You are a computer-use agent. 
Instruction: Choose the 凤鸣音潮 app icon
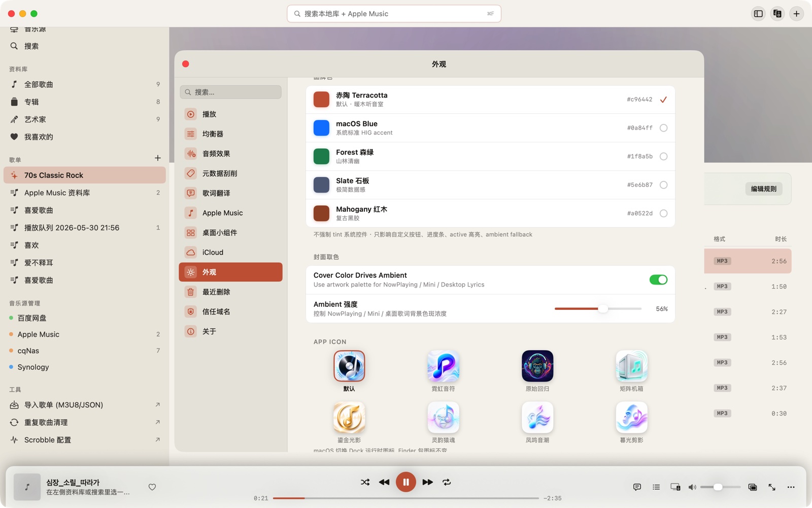(537, 418)
